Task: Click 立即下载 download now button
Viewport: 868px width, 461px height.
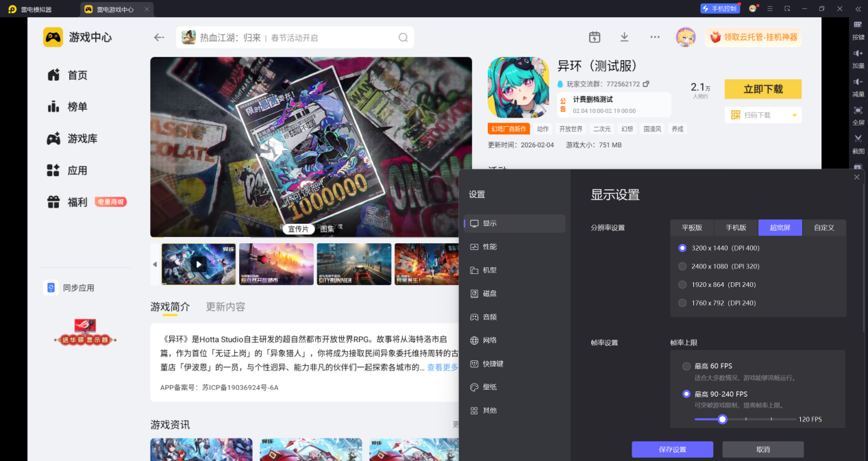Action: 762,89
